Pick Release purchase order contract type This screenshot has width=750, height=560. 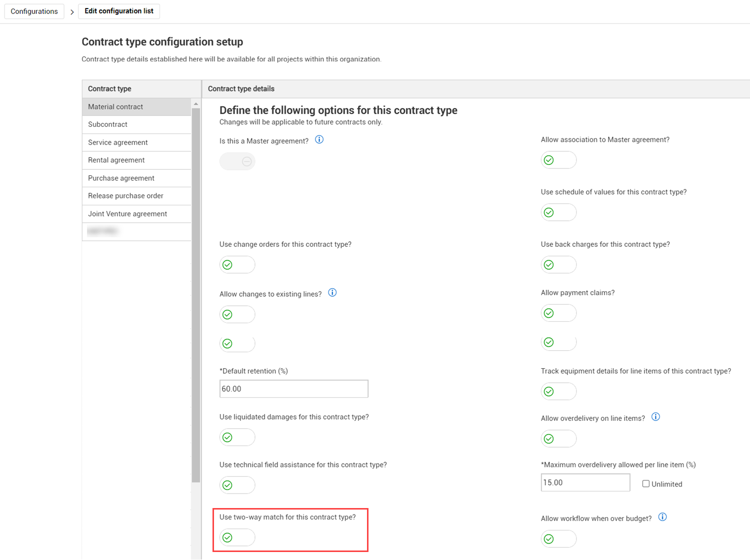tap(136, 196)
